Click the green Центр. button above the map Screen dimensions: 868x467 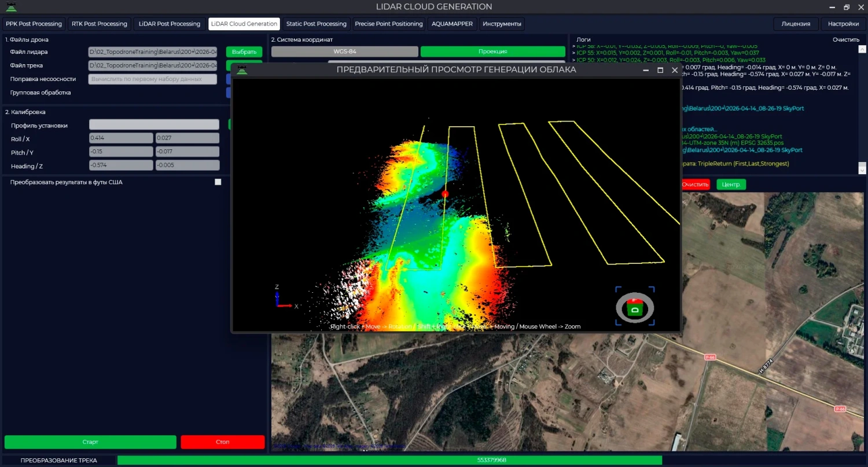click(x=731, y=185)
